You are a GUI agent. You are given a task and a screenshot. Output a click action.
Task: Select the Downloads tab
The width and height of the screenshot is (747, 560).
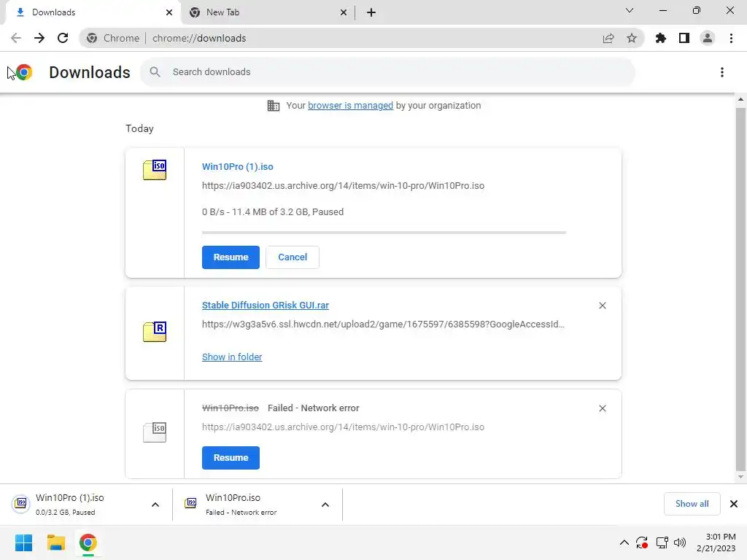(93, 12)
